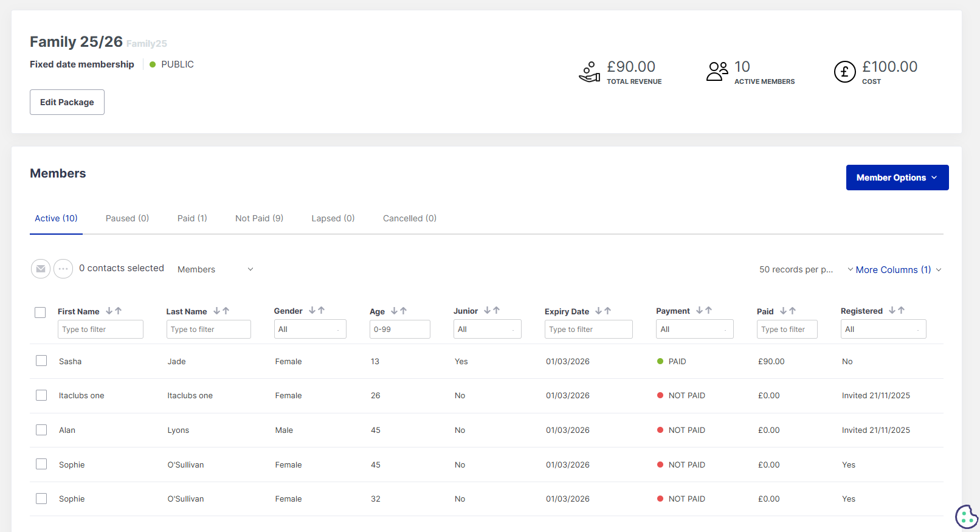Sort Registered column descending arrow
The image size is (980, 532).
[892, 310]
